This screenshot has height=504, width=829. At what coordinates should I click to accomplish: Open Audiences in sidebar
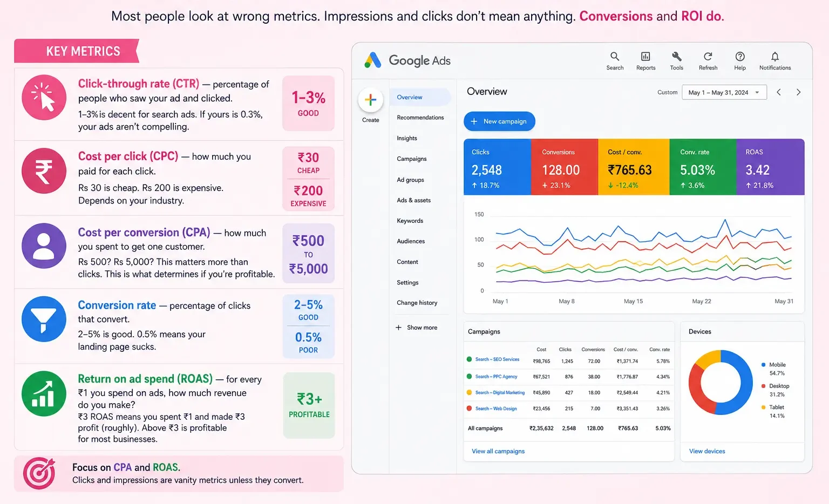tap(411, 241)
